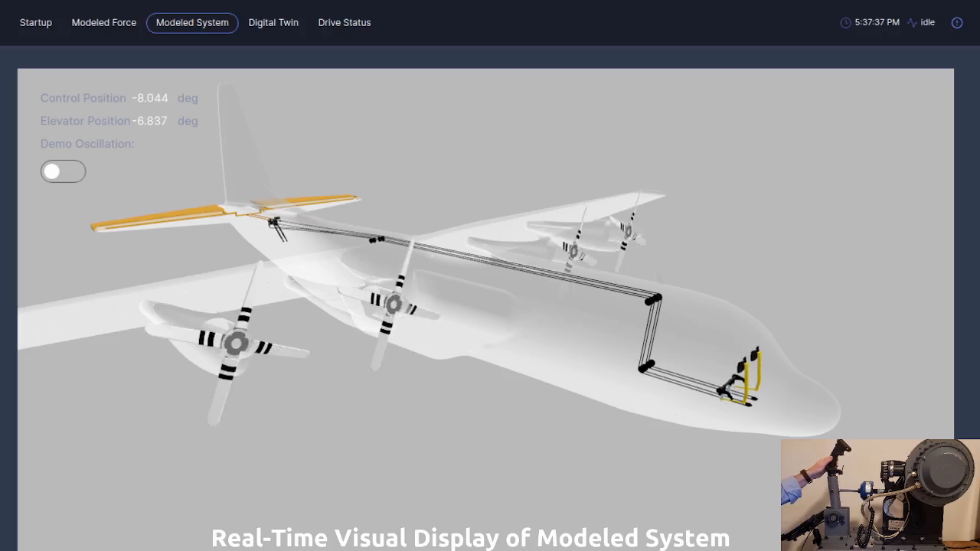Open the Drive Status tab
This screenshot has width=980, height=551.
coord(345,23)
